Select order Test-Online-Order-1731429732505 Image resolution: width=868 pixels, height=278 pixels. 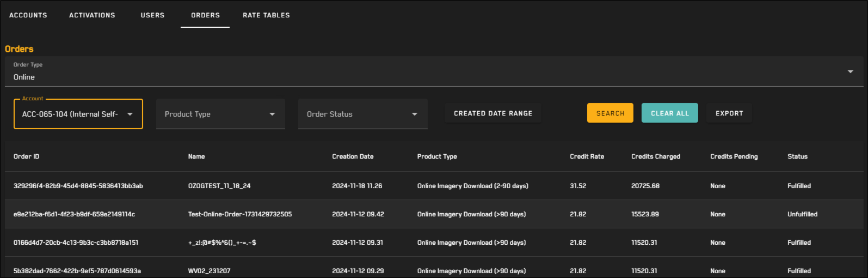[434, 214]
